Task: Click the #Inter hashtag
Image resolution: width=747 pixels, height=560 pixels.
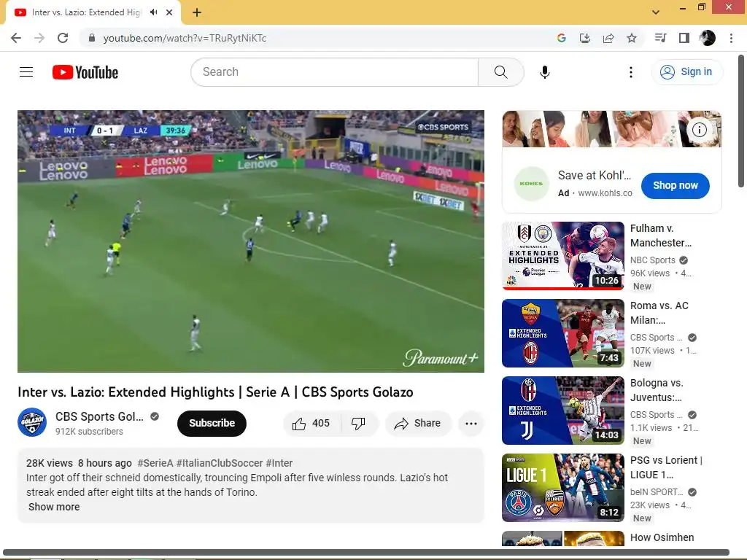Action: [279, 463]
